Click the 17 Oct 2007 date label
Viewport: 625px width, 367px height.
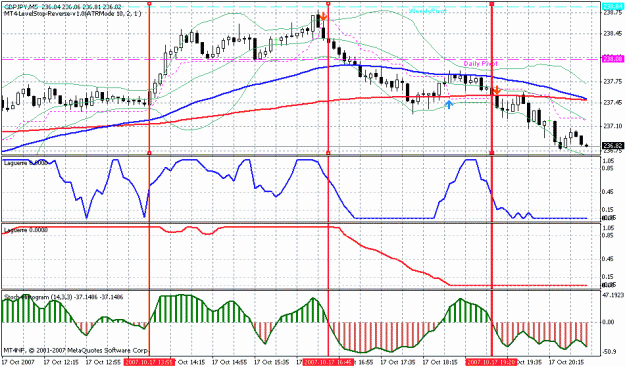19,362
